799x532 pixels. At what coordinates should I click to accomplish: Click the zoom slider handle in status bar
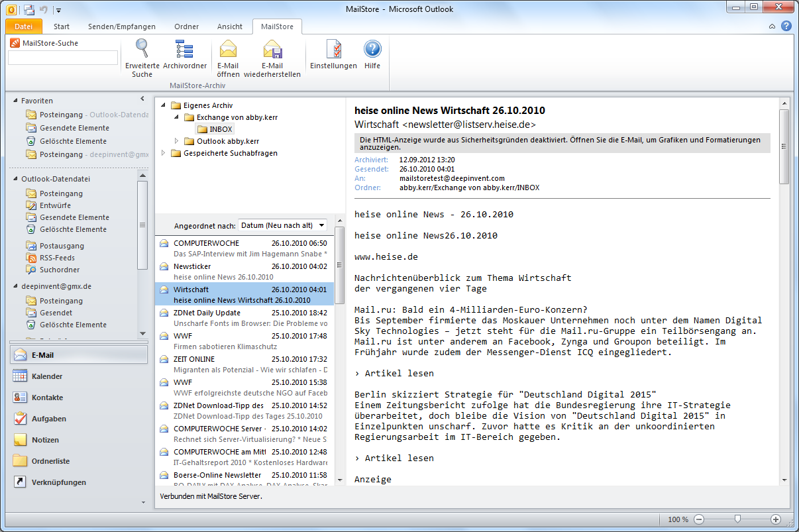click(737, 519)
